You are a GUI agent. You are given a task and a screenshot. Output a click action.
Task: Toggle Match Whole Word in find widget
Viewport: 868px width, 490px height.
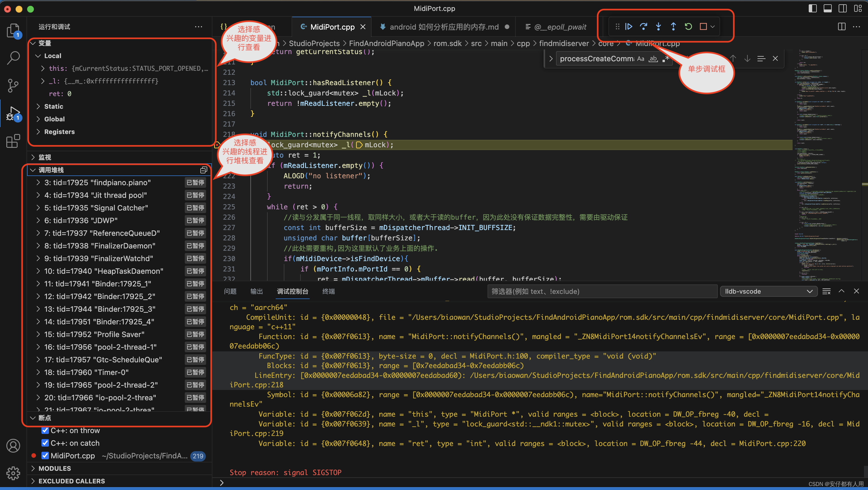coord(653,59)
